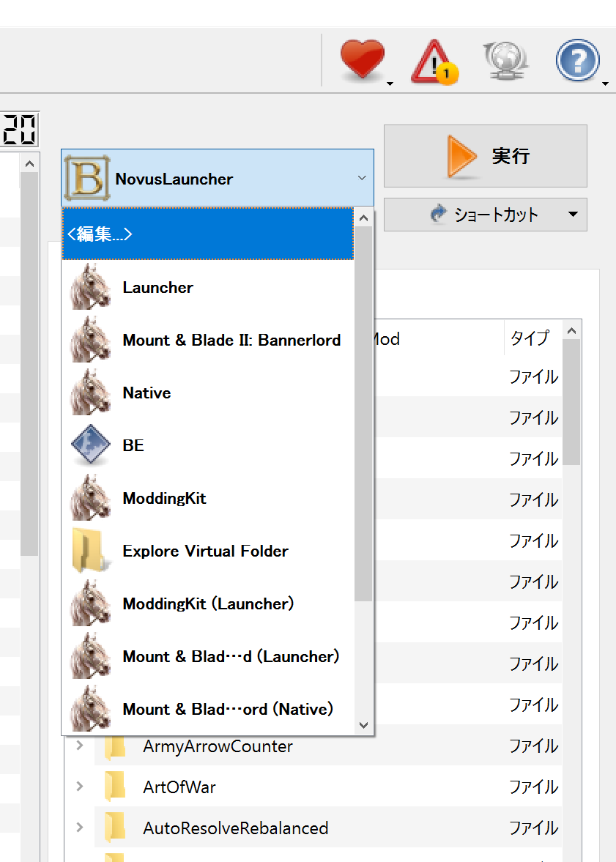Select the ArtOfWar tree row
The width and height of the screenshot is (616, 862).
pos(313,787)
